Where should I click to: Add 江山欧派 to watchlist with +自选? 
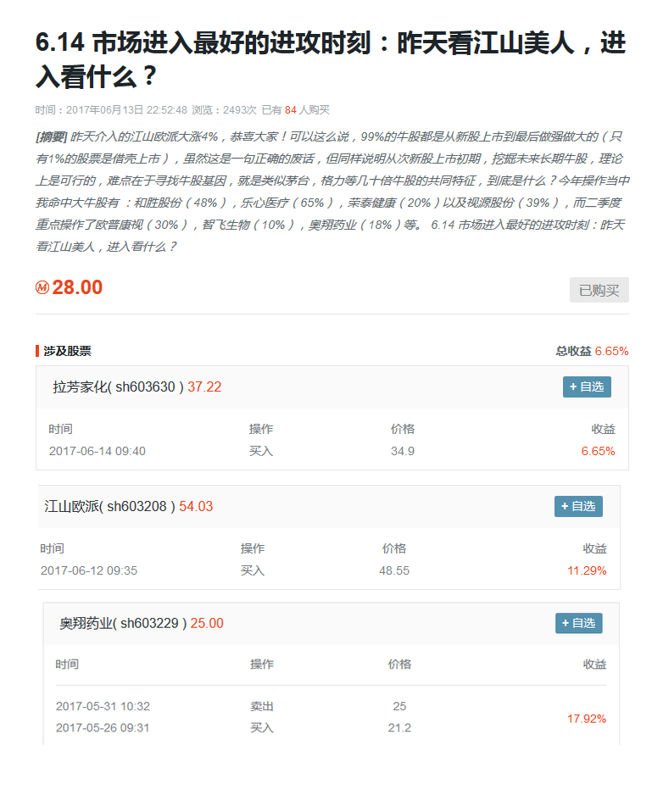tap(578, 506)
